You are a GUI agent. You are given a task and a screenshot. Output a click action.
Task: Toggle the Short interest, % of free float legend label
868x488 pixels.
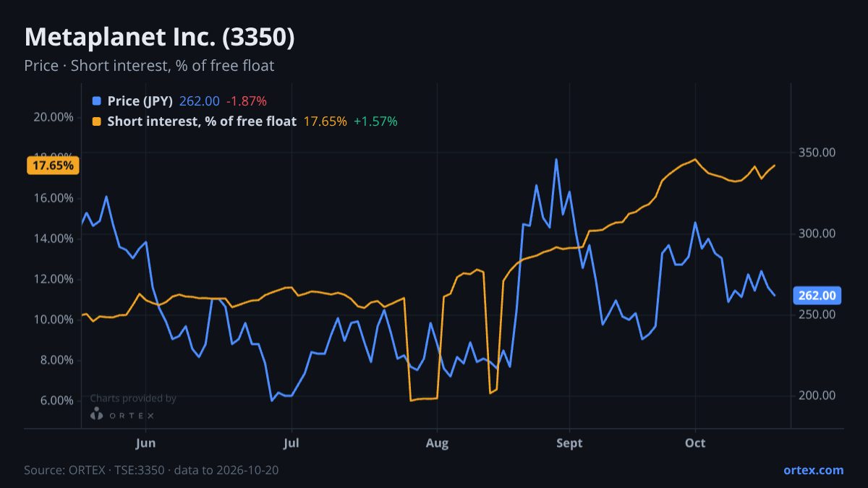(202, 121)
